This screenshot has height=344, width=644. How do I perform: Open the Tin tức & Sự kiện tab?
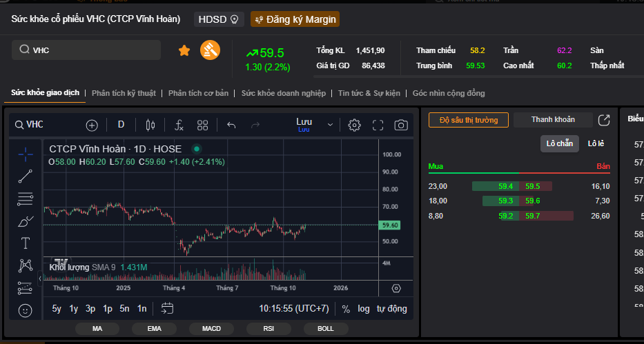click(x=369, y=93)
